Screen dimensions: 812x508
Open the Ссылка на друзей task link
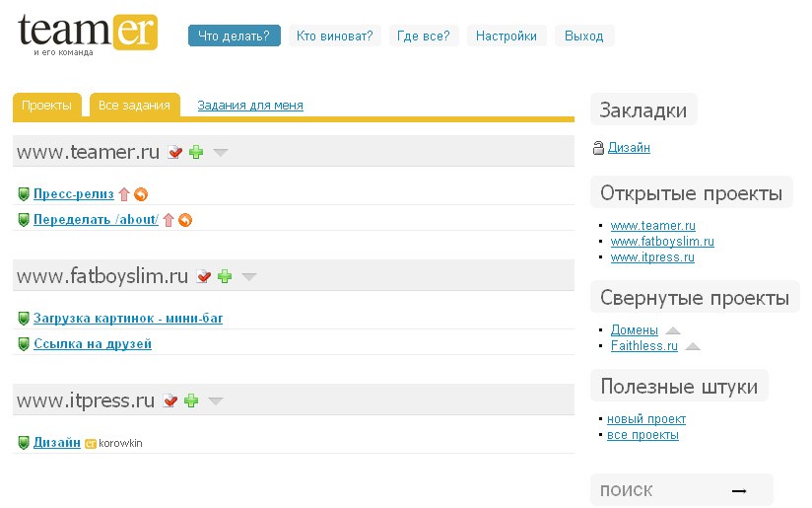click(93, 344)
